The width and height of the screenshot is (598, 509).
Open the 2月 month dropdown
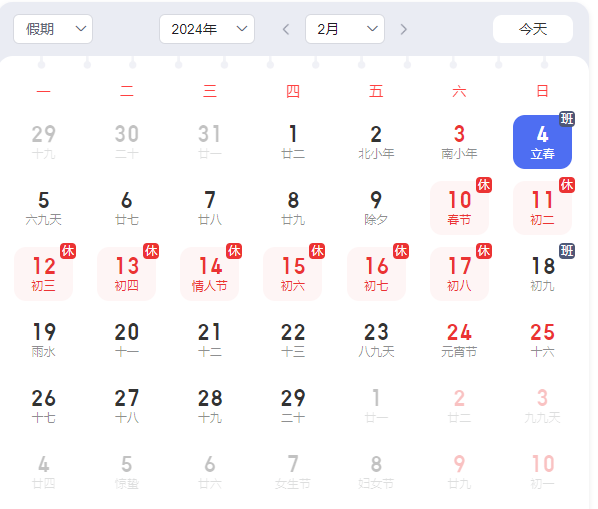click(x=345, y=29)
